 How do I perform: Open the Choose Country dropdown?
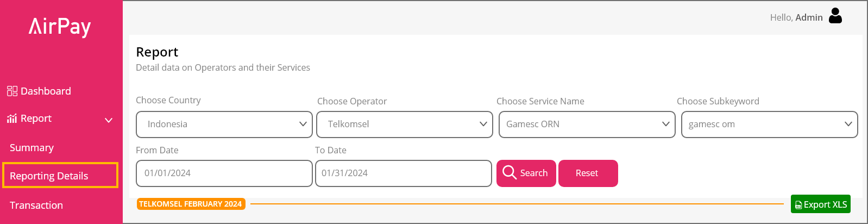click(224, 125)
